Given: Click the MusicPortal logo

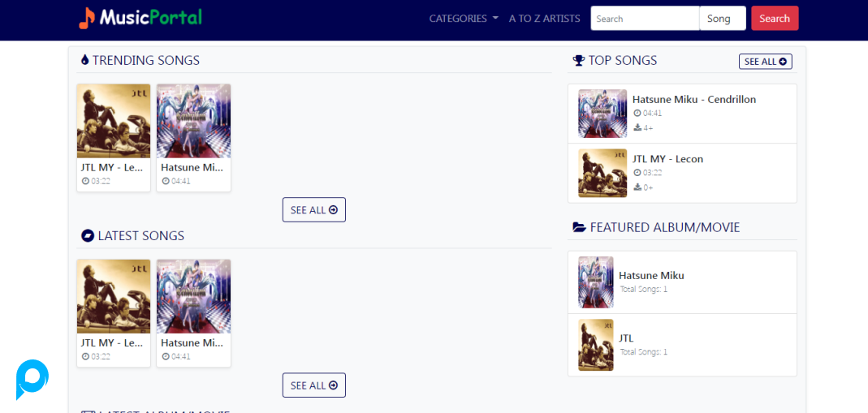Looking at the screenshot, I should (x=140, y=18).
